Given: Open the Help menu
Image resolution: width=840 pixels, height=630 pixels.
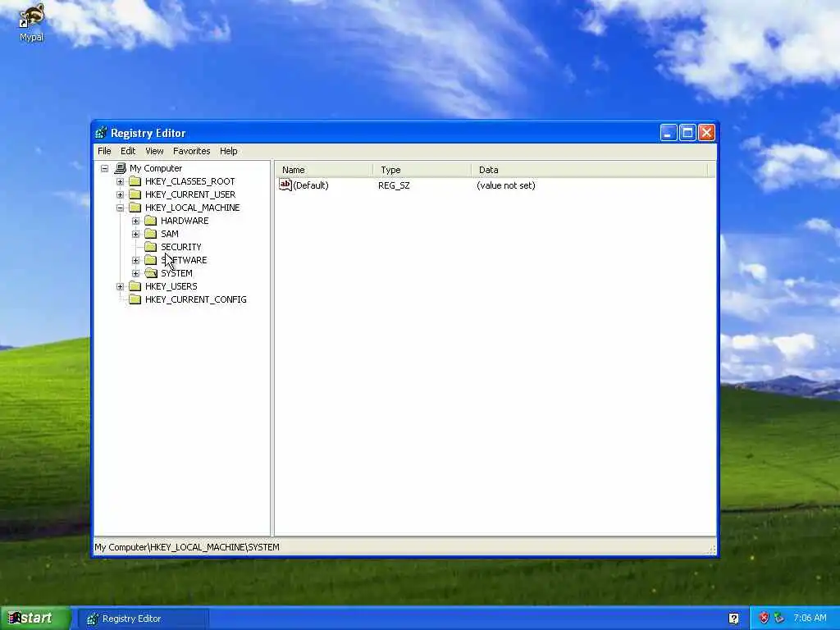Looking at the screenshot, I should (x=228, y=151).
